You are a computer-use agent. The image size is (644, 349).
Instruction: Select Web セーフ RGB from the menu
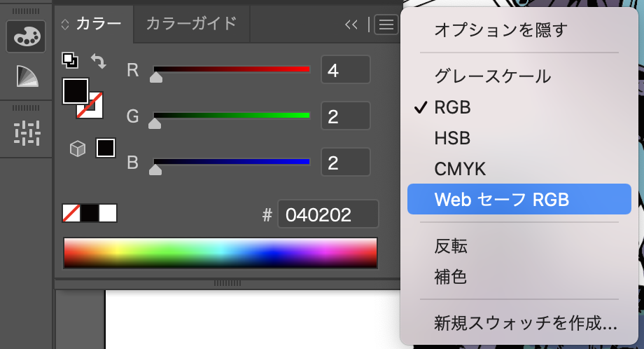click(x=501, y=200)
